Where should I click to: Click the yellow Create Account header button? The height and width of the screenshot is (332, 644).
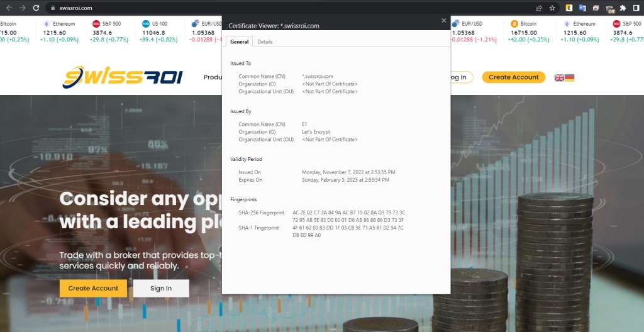(513, 77)
